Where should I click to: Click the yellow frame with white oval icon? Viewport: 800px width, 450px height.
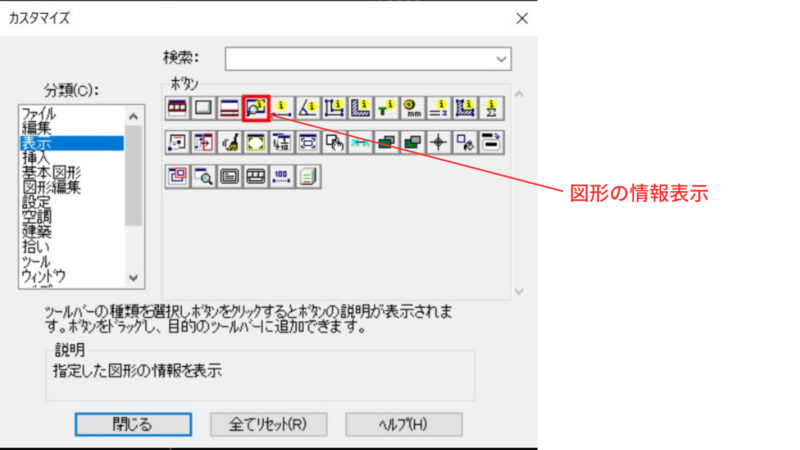pyautogui.click(x=256, y=142)
